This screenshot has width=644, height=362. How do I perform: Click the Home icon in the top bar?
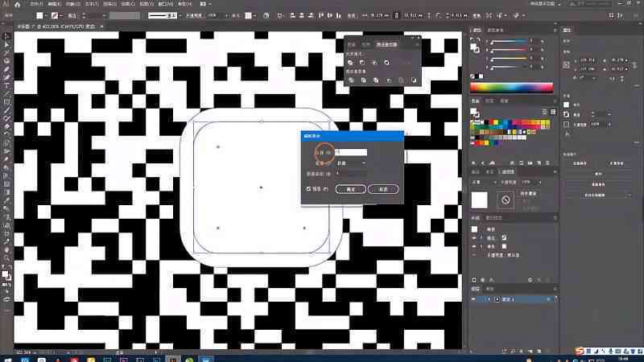pyautogui.click(x=17, y=4)
